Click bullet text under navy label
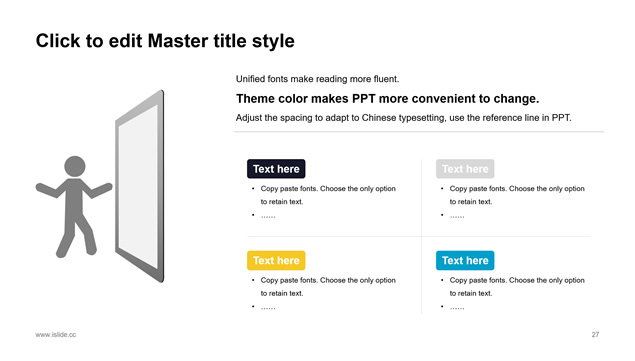The image size is (635, 361). point(328,195)
